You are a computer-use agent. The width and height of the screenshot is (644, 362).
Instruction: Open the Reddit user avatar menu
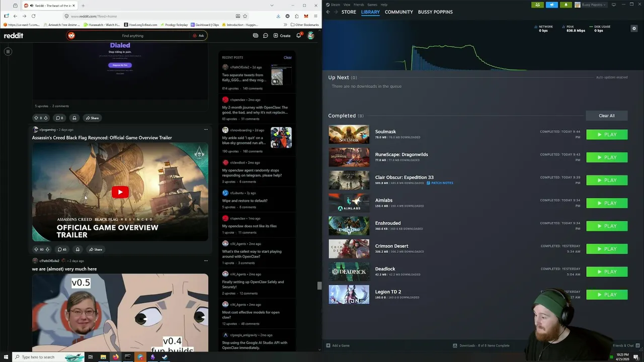pyautogui.click(x=311, y=36)
